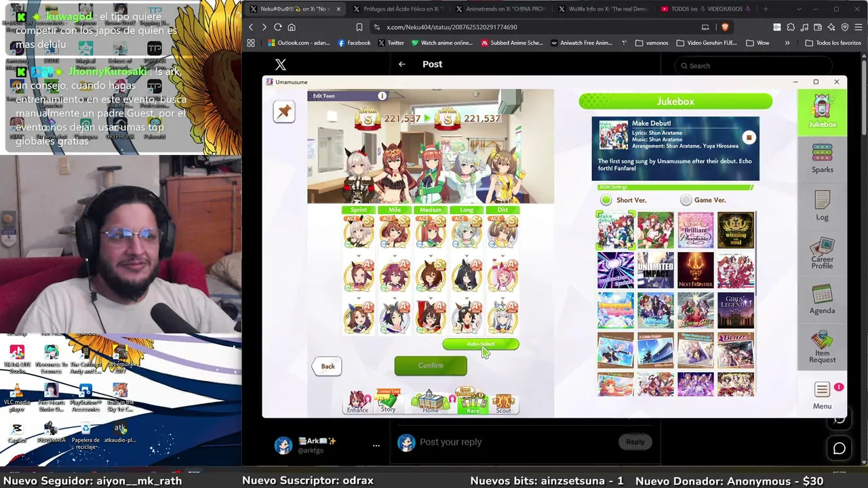Pick the Make Debut! song thumbnail in the grid
Screen dimensions: 868x488
616,230
